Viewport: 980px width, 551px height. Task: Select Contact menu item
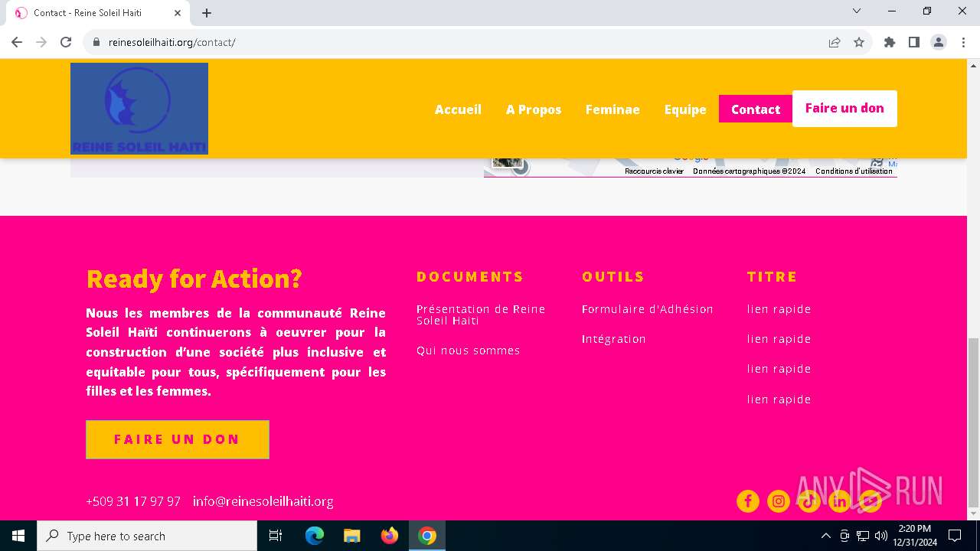coord(756,109)
